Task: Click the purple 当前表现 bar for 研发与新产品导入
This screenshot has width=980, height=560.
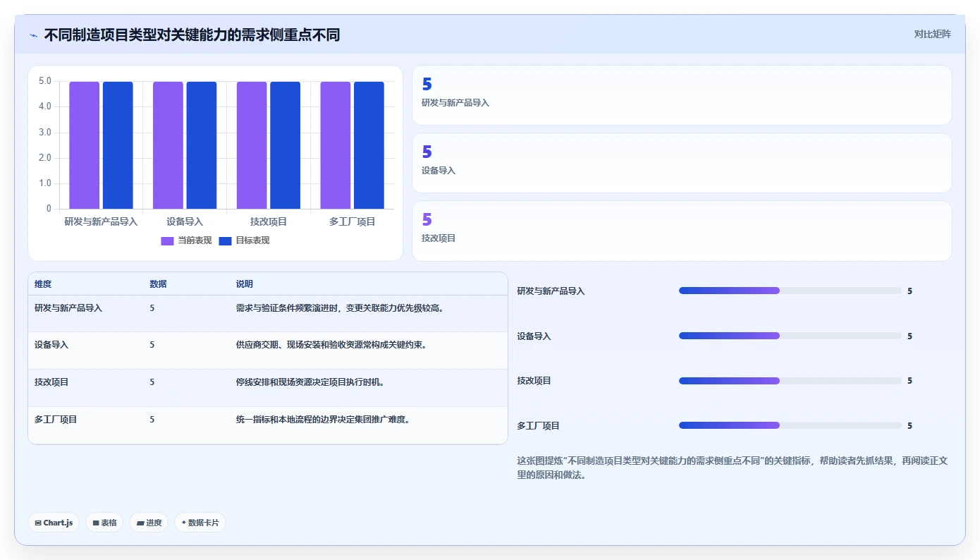Action: pos(84,145)
